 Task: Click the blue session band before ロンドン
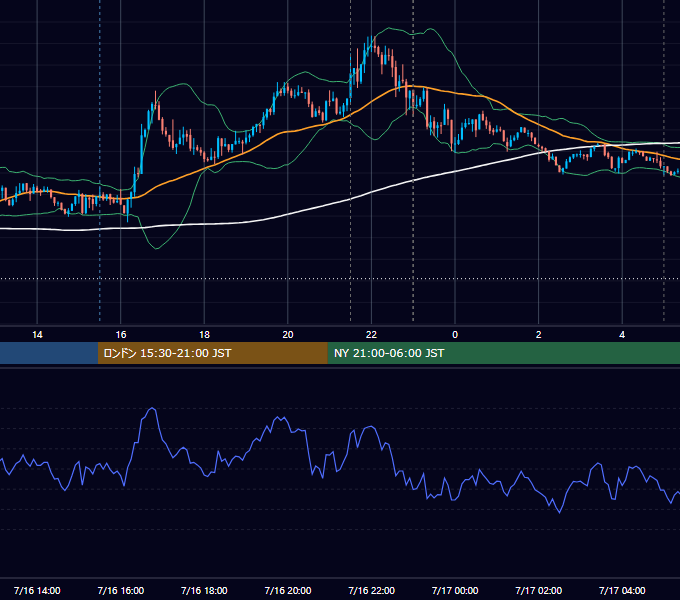point(49,353)
